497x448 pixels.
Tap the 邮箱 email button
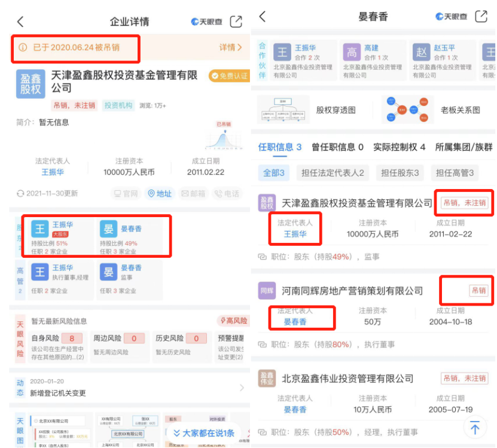tap(193, 193)
